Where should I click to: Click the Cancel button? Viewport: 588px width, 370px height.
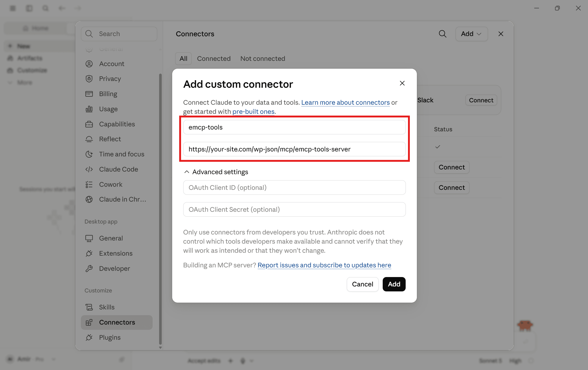click(362, 284)
